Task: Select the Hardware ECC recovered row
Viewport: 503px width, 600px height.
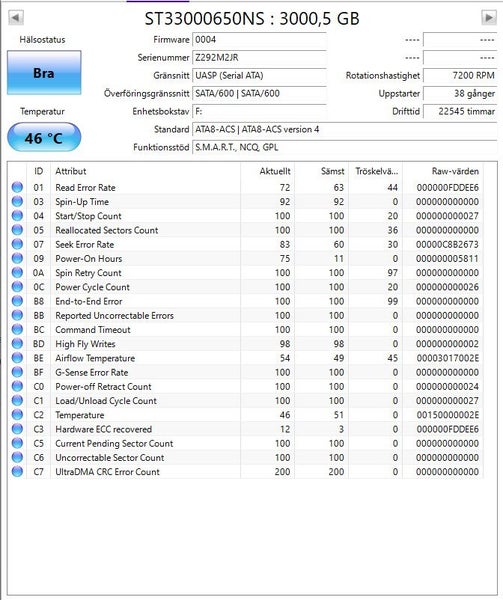Action: tap(246, 429)
